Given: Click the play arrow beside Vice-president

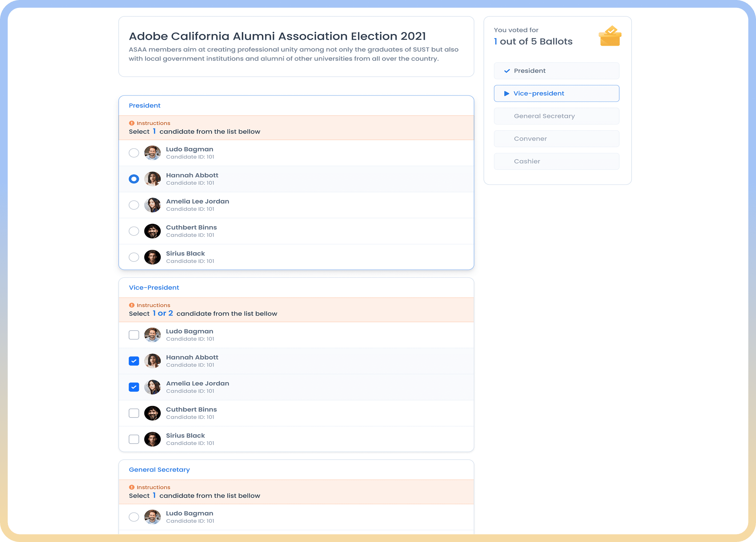Looking at the screenshot, I should click(x=506, y=94).
